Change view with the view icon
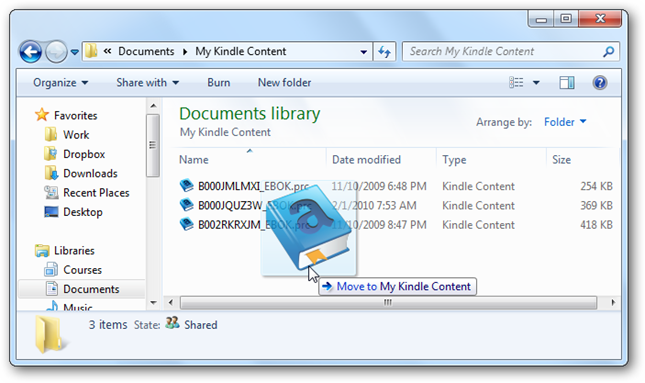Viewport: 645px width, 383px height. [516, 83]
